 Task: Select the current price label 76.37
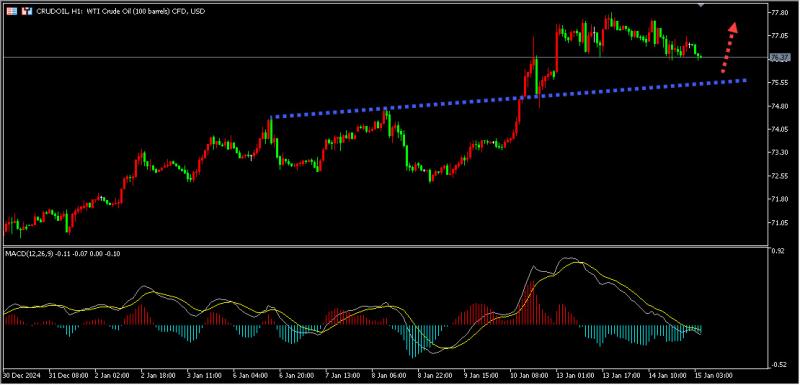point(779,58)
